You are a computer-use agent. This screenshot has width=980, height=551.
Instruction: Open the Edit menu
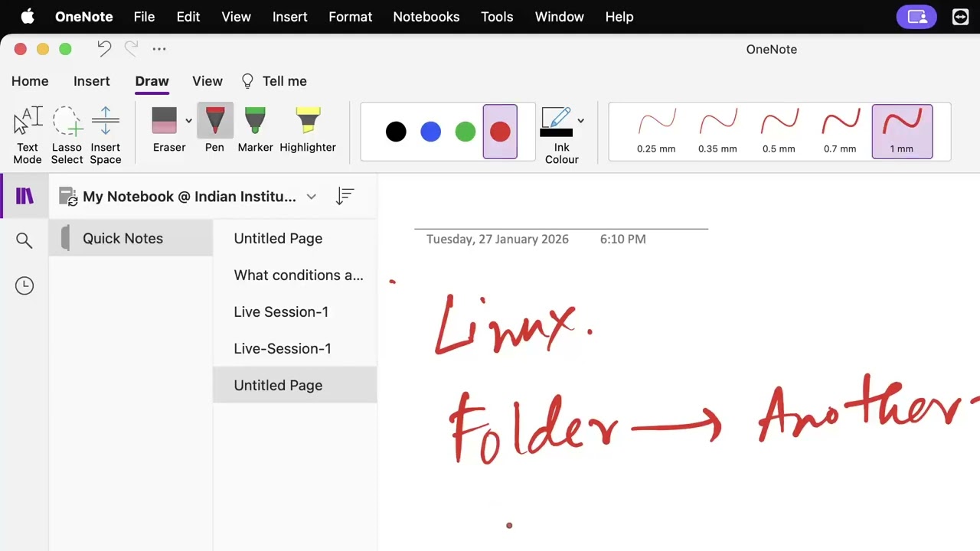188,17
